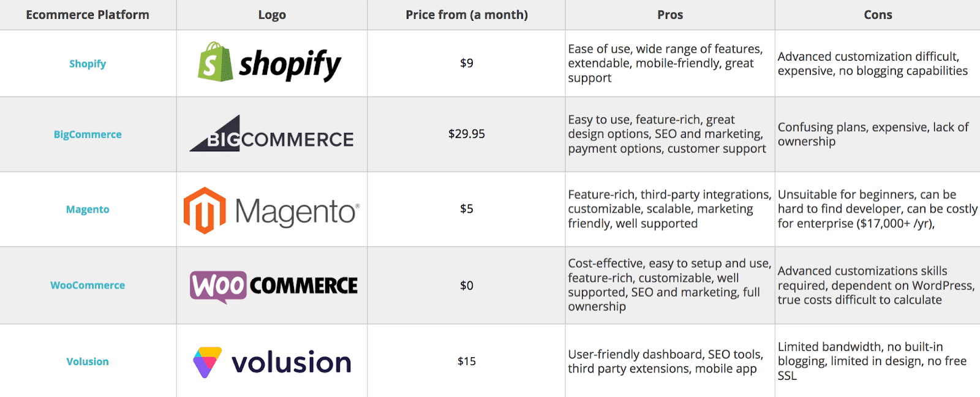Click the Volusion logo image
The width and height of the screenshot is (980, 397).
pos(272,362)
